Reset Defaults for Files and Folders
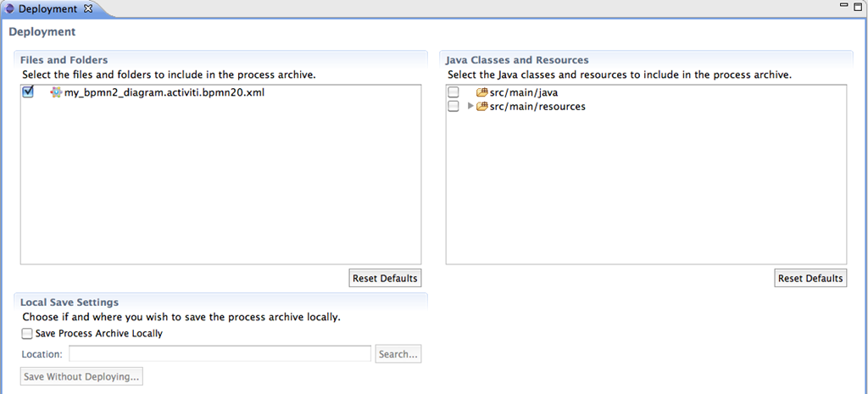 385,279
